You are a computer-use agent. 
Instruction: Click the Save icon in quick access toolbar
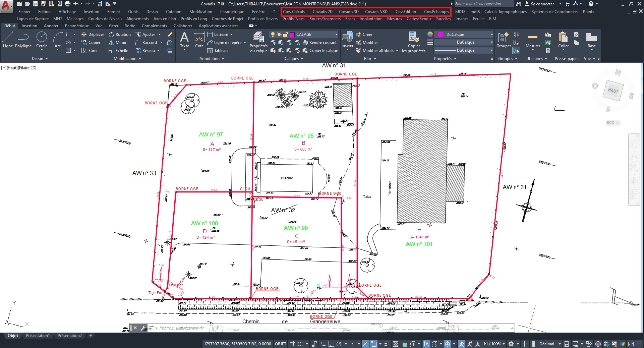[x=35, y=4]
